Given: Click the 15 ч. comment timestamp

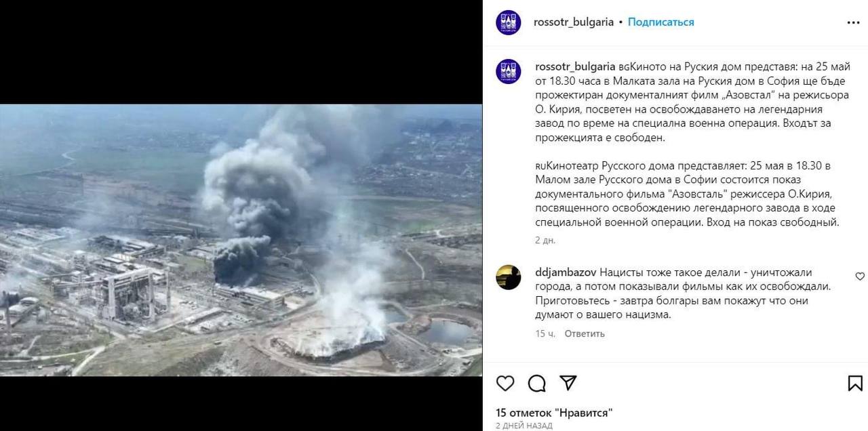Looking at the screenshot, I should [x=545, y=333].
